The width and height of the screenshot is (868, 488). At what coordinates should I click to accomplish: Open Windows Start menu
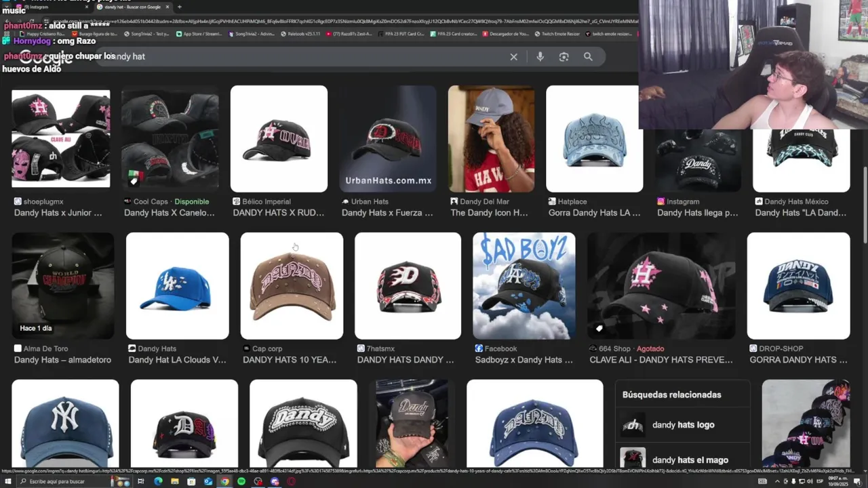[7, 481]
